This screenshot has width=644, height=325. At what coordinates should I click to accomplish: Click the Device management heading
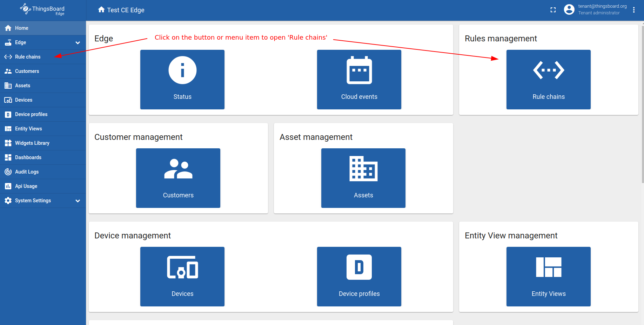click(x=133, y=236)
